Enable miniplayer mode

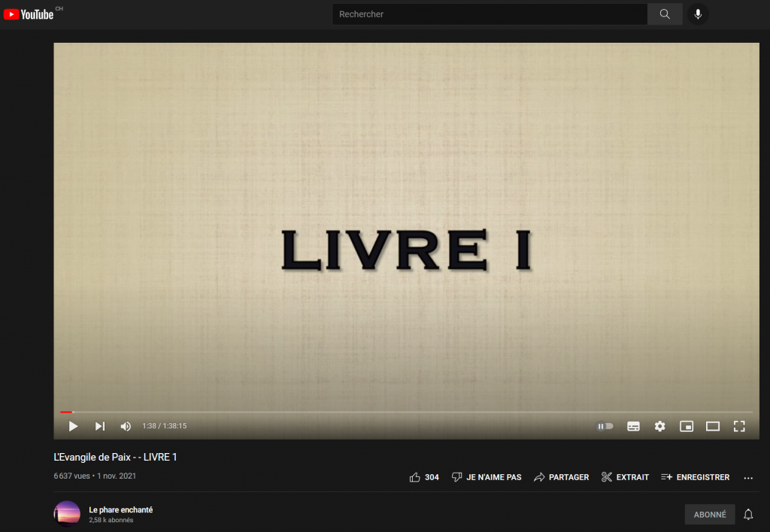tap(686, 426)
